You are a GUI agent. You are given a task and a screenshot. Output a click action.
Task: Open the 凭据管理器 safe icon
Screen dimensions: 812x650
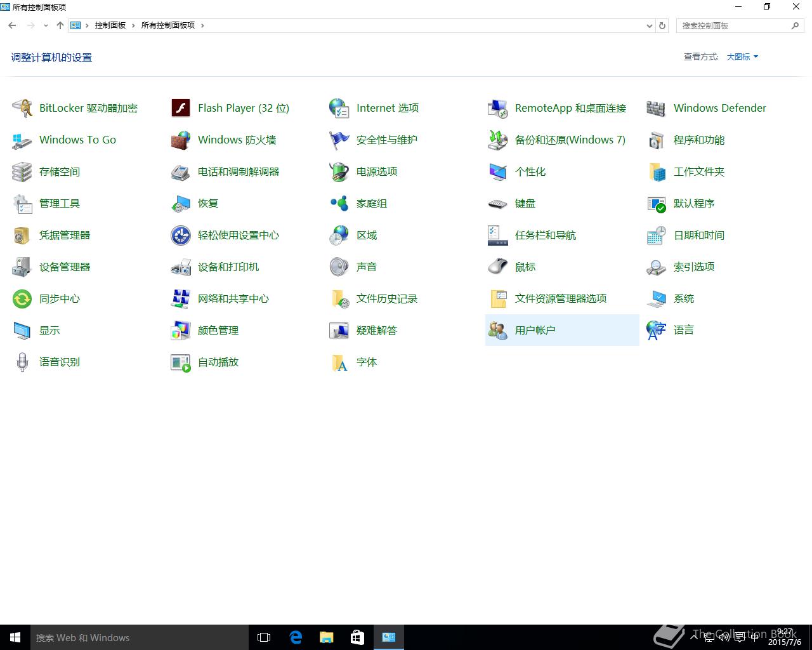(22, 235)
